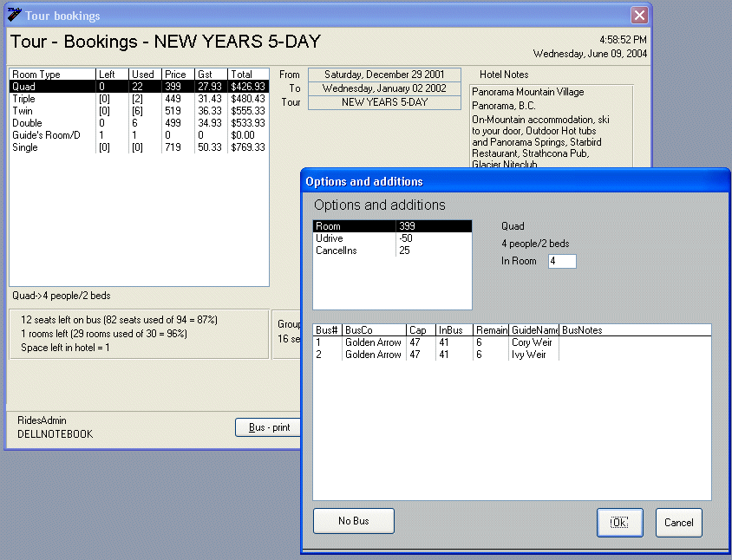The height and width of the screenshot is (560, 732).
Task: Select the Single room type row
Action: coord(139,147)
